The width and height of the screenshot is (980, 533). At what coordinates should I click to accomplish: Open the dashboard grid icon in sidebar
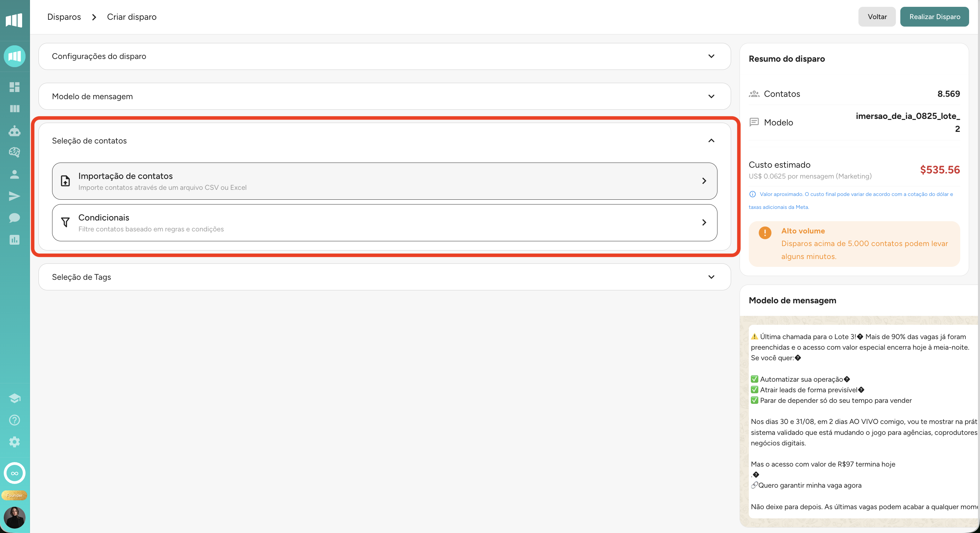[x=14, y=87]
